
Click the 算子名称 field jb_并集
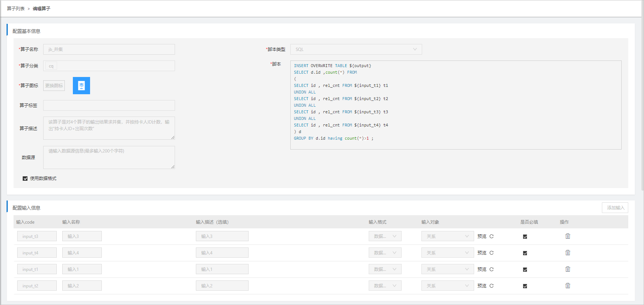pos(109,49)
